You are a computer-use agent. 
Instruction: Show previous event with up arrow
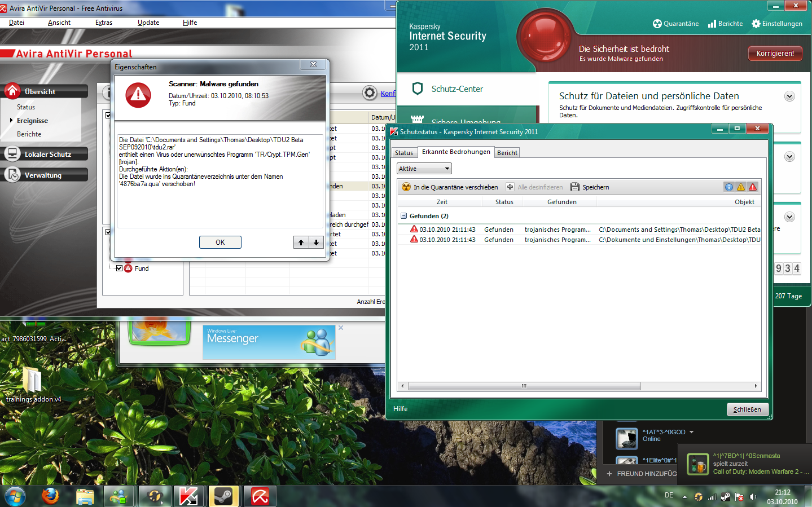pyautogui.click(x=301, y=243)
